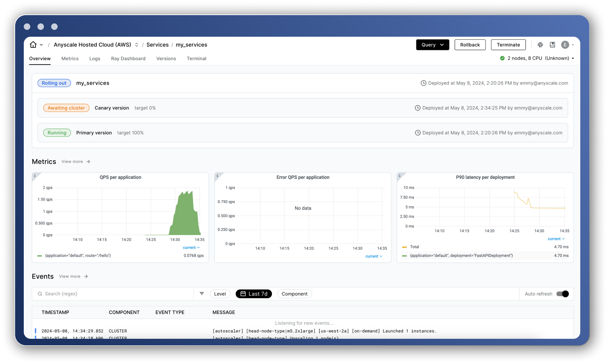Viewport: 608px width, 364px height.
Task: Click the arrow next to Events View more
Action: [86, 277]
